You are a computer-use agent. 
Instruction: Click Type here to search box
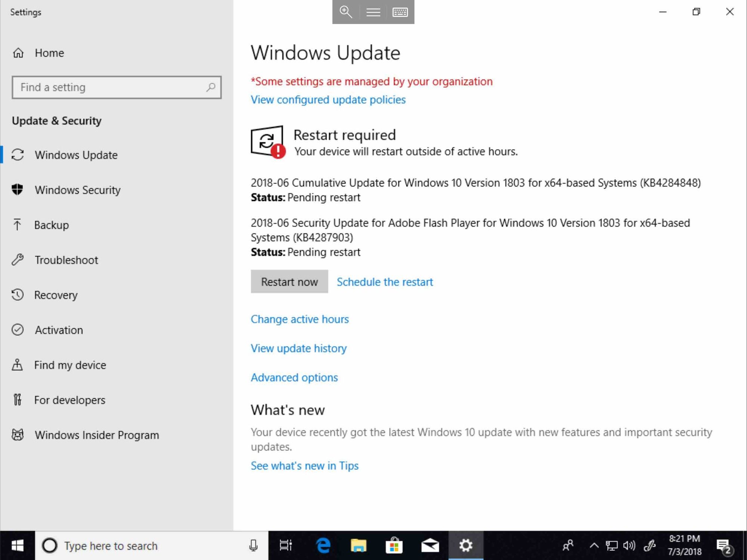pyautogui.click(x=152, y=546)
